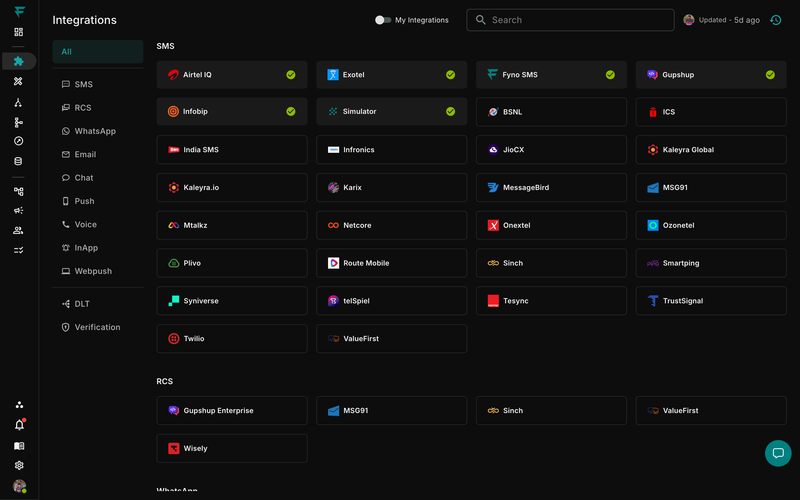800x500 pixels.
Task: Open the documentation book icon
Action: tap(19, 446)
